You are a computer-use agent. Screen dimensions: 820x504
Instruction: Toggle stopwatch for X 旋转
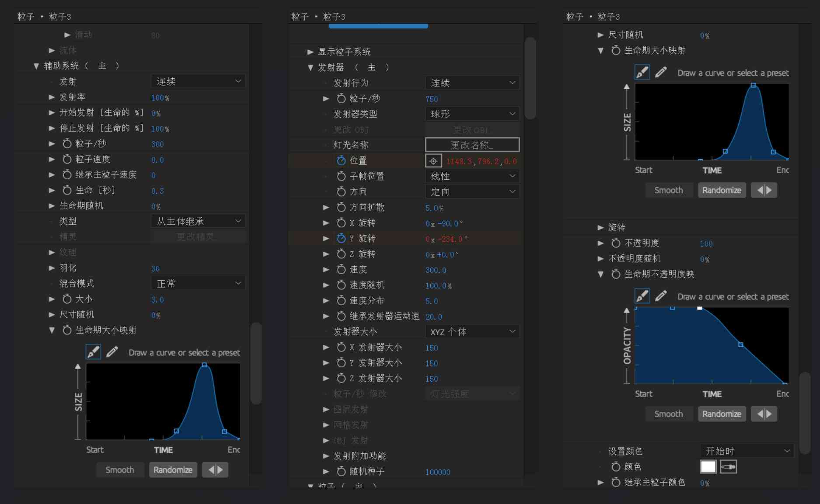[x=341, y=223]
